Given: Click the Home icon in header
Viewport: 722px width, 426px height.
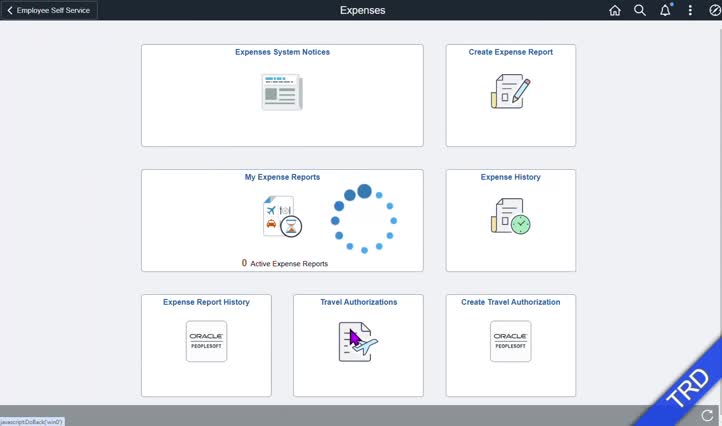Looking at the screenshot, I should [615, 10].
